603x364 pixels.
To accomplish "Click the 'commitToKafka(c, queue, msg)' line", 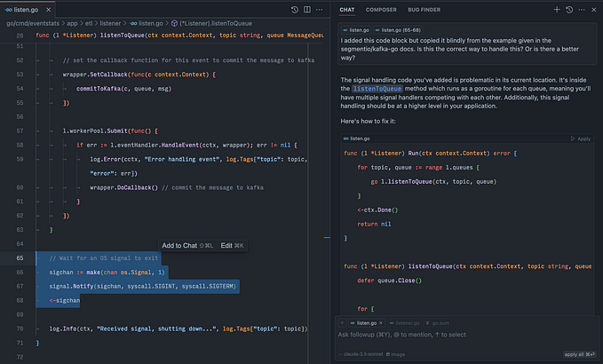I will 123,89.
